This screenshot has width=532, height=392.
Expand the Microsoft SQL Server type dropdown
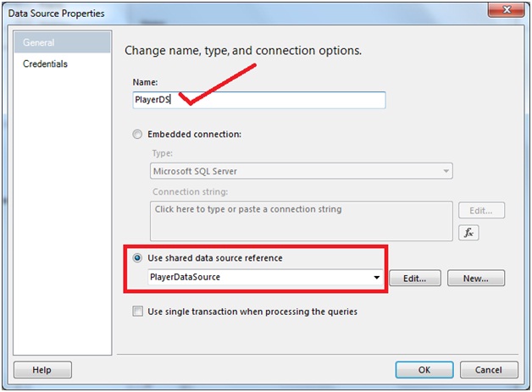(302, 171)
